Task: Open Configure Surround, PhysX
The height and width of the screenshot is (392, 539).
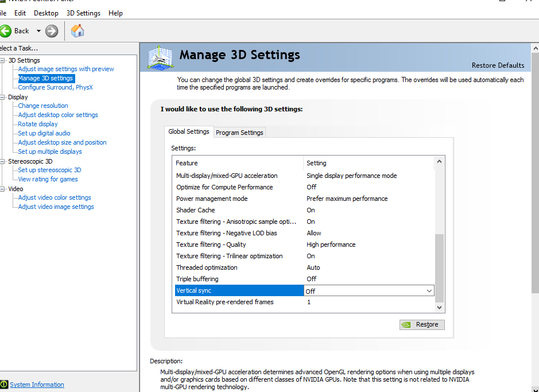Action: 55,87
